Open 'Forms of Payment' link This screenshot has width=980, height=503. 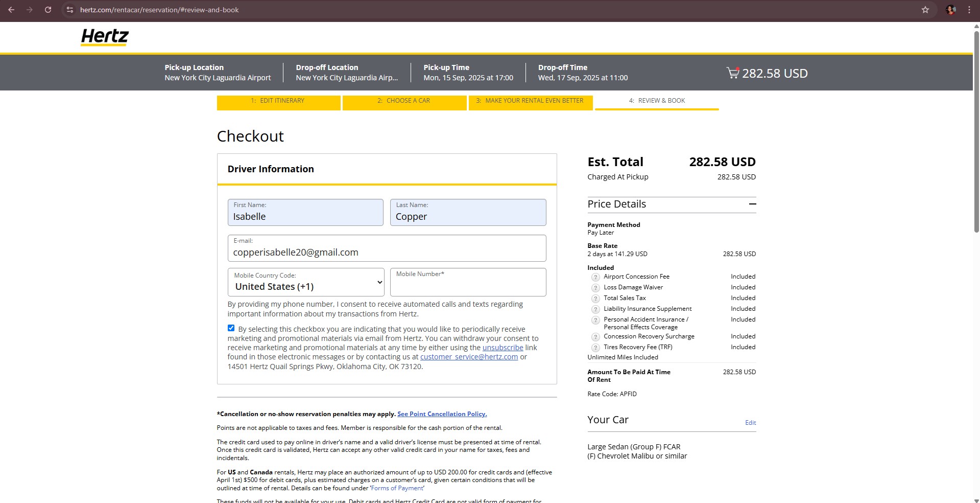397,488
